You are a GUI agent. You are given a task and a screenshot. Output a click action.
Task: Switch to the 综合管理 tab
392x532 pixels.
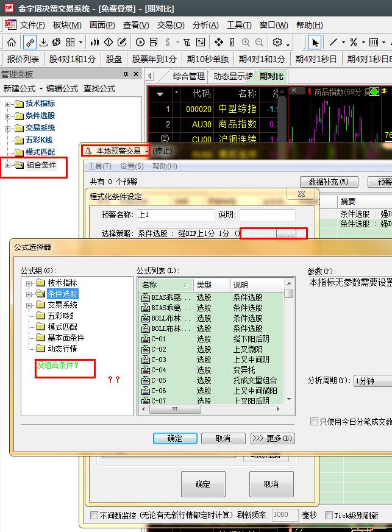pos(189,76)
